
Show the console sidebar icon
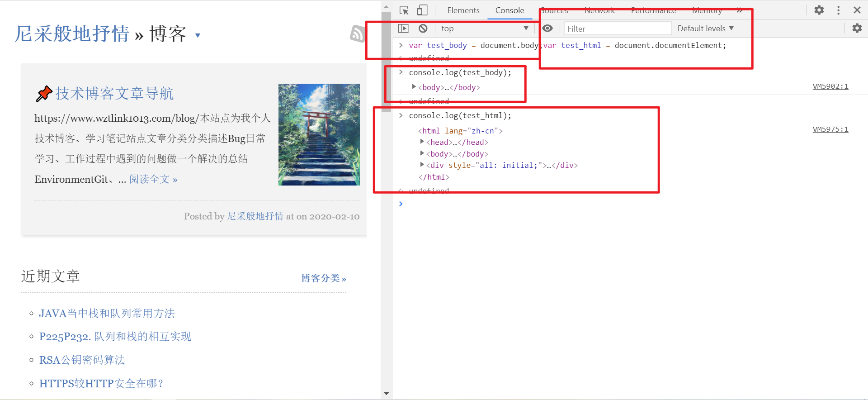403,29
